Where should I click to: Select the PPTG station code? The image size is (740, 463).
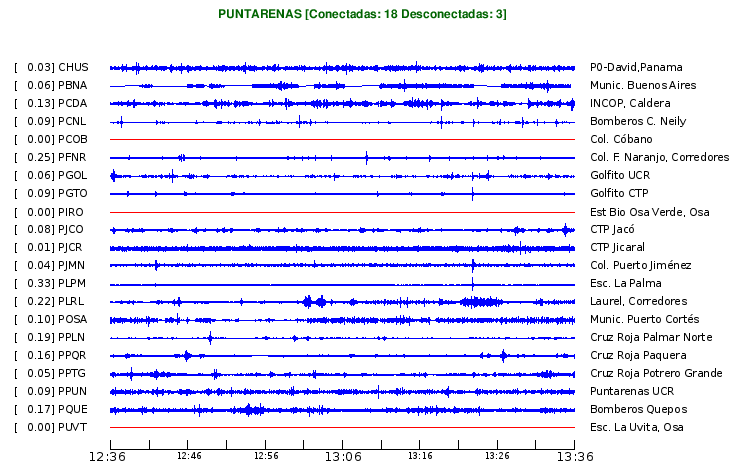72,373
